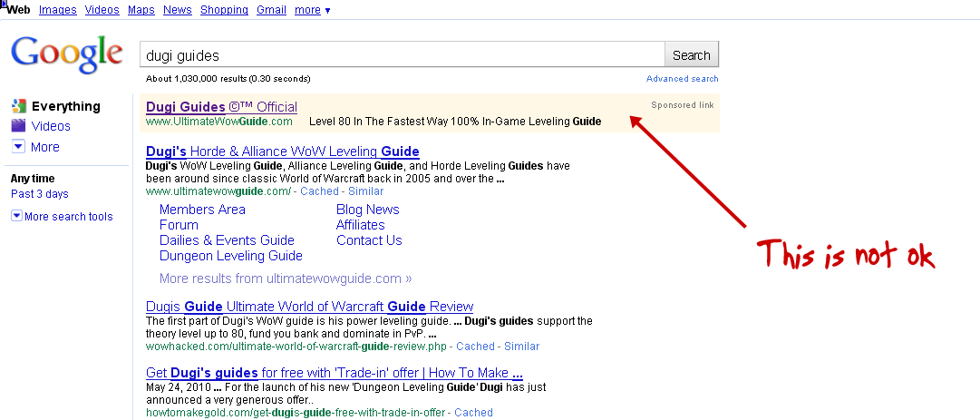Open Cached link for howtomakegold.com result
Image resolution: width=980 pixels, height=420 pixels.
point(473,413)
